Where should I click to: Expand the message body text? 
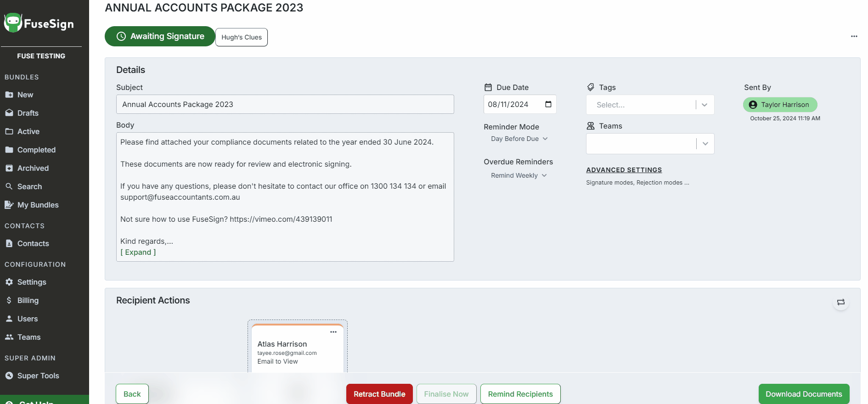pyautogui.click(x=138, y=252)
